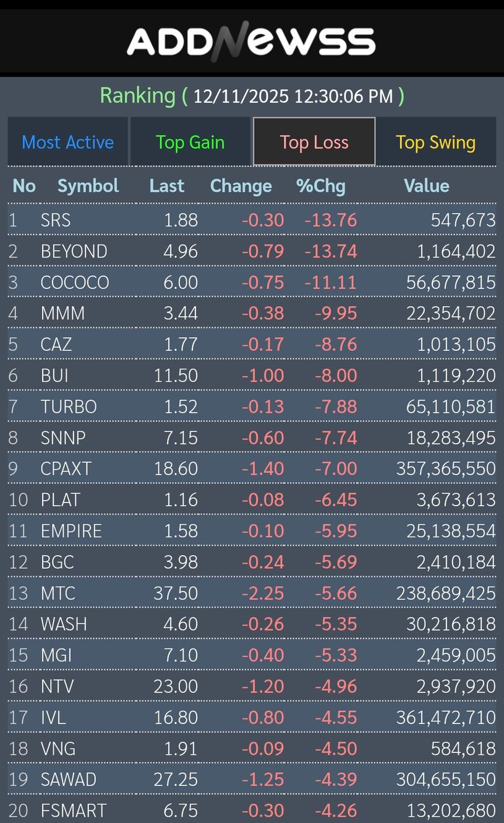The height and width of the screenshot is (823, 504).
Task: Open the SRS stock row
Action: click(x=56, y=220)
